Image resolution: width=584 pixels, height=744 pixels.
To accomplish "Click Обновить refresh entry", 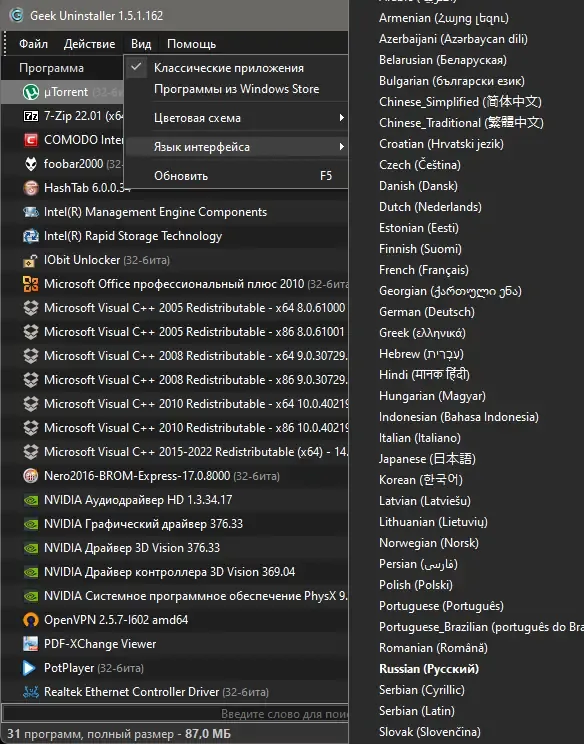I will pyautogui.click(x=236, y=176).
